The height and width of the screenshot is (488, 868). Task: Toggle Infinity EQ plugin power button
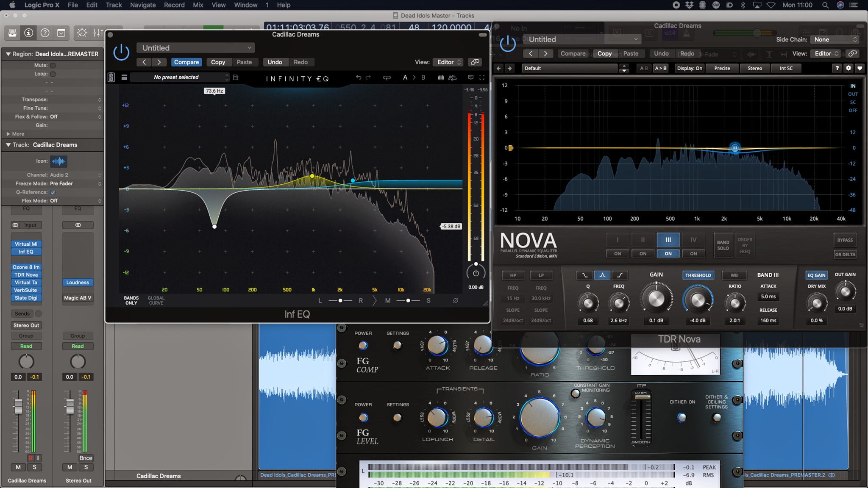pos(121,52)
